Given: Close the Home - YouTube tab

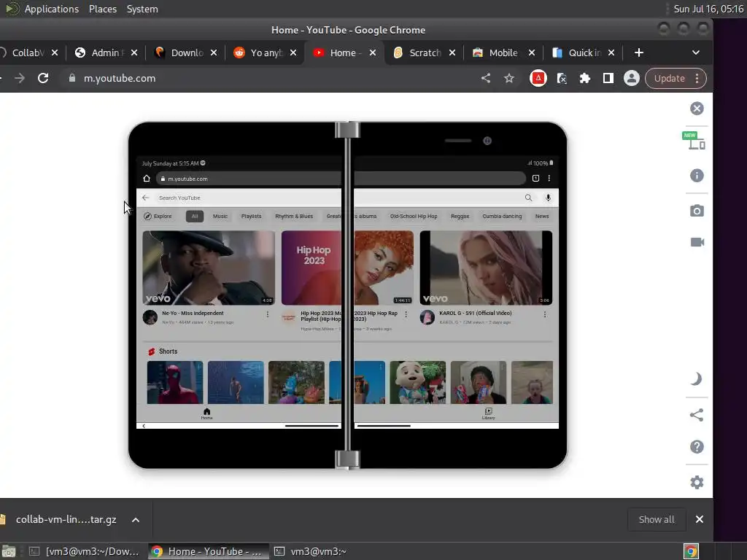Looking at the screenshot, I should (373, 52).
